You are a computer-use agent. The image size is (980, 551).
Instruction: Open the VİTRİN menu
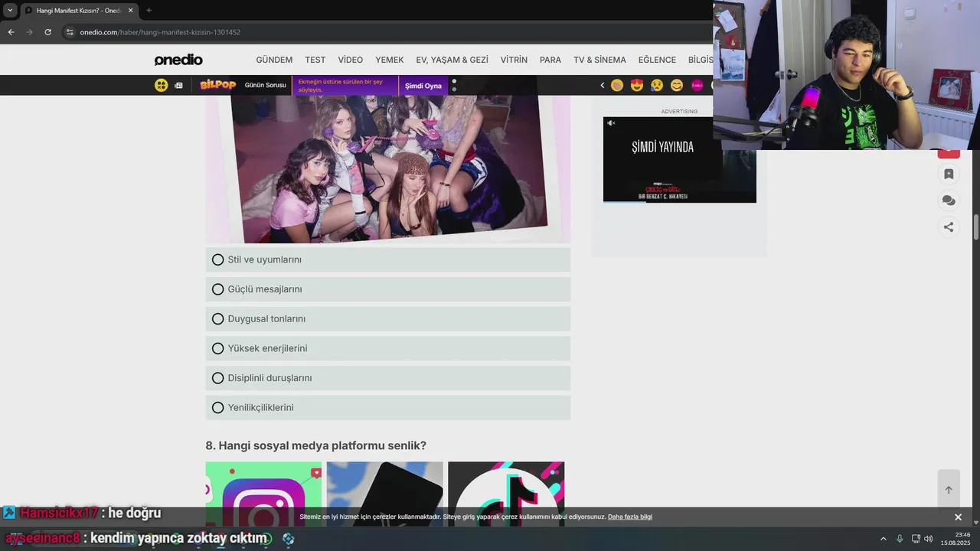click(x=514, y=60)
